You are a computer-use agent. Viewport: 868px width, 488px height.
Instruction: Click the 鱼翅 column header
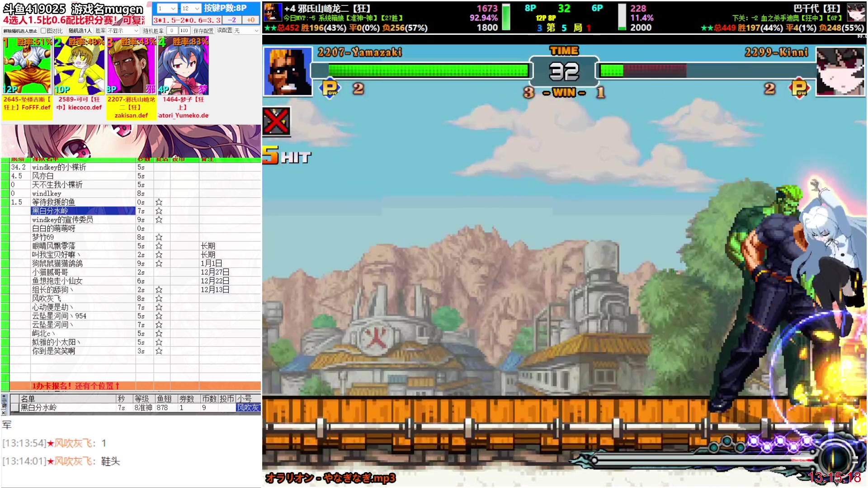pyautogui.click(x=166, y=399)
